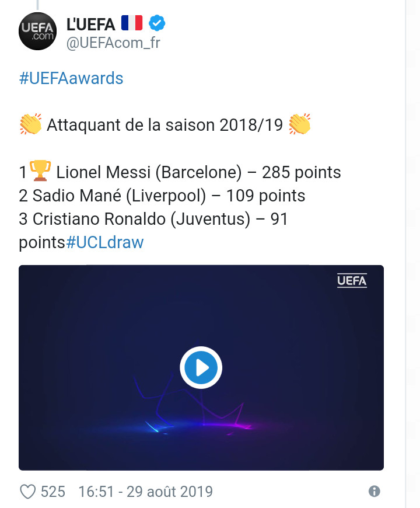
Task: Click the clapping emoji before 'Attaquant'
Action: (30, 125)
